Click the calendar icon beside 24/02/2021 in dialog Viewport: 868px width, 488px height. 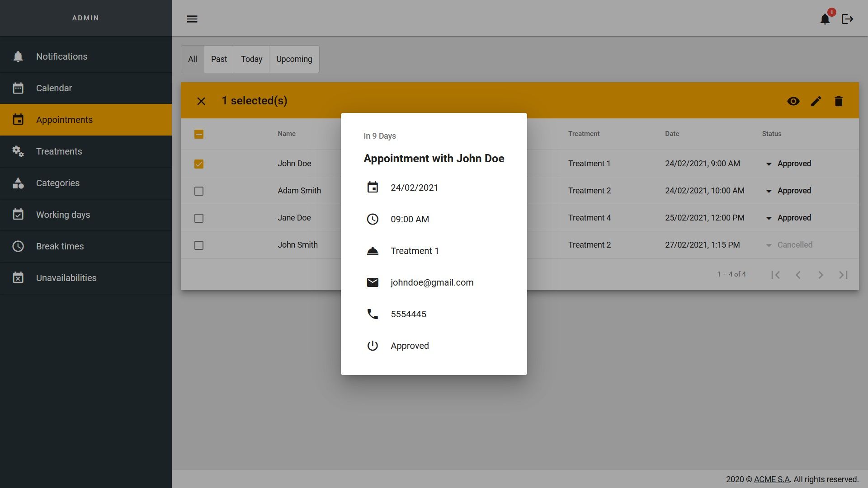click(x=373, y=188)
